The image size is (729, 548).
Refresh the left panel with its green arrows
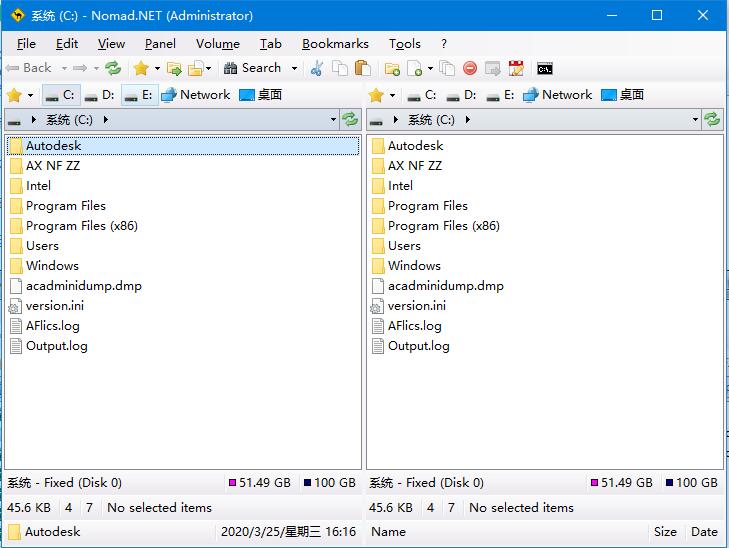coord(350,119)
